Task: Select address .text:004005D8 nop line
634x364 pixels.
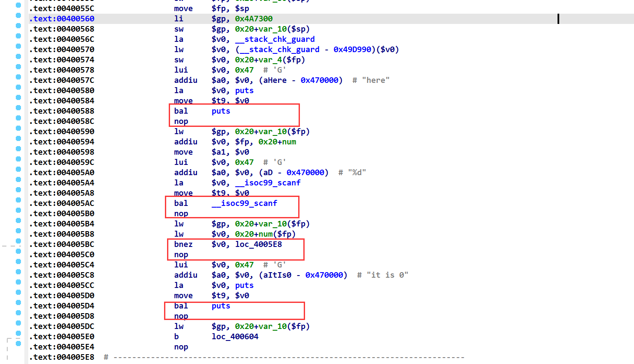Action: point(62,316)
